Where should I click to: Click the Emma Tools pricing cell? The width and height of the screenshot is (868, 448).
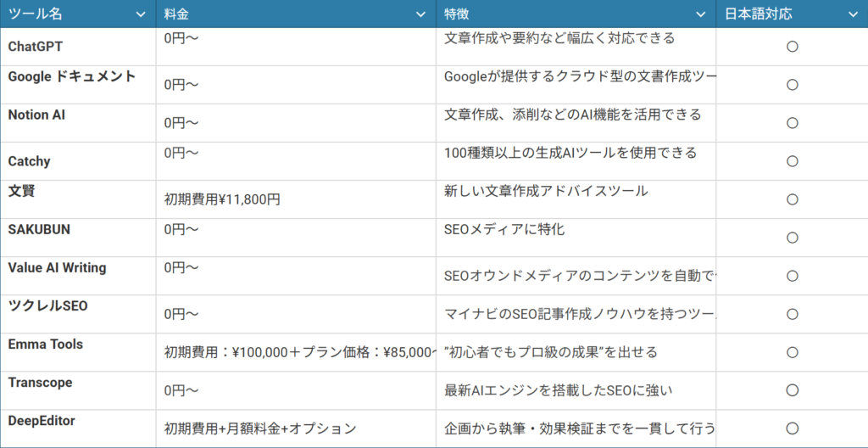tap(297, 352)
